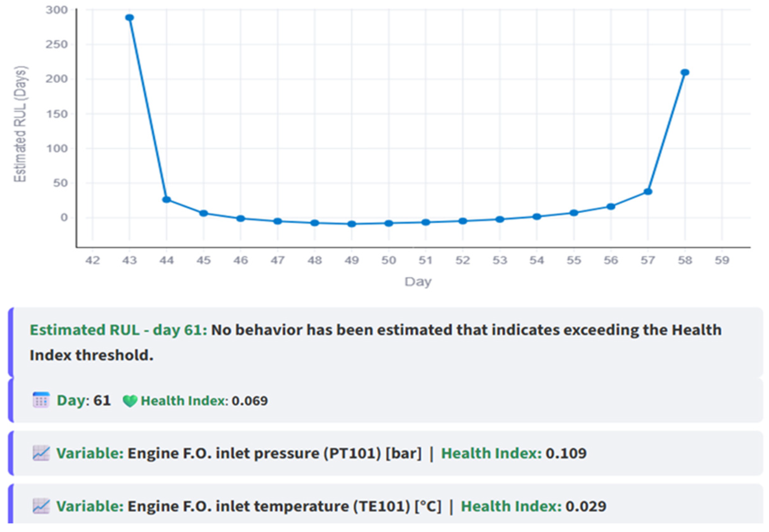Screen dimensions: 769x532
Task: Select the day 43 data point
Action: coord(129,18)
